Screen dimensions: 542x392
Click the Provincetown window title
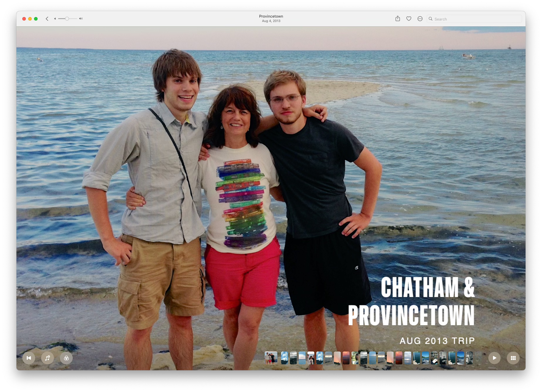(271, 16)
